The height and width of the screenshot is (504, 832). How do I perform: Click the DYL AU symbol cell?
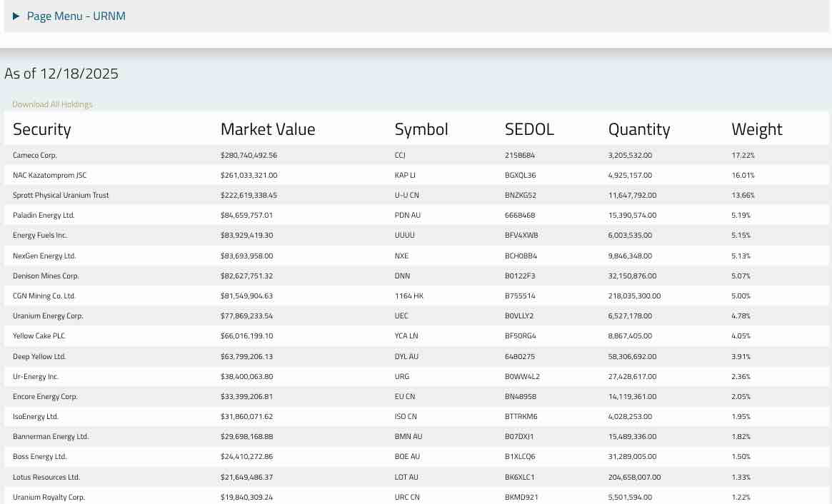(406, 356)
